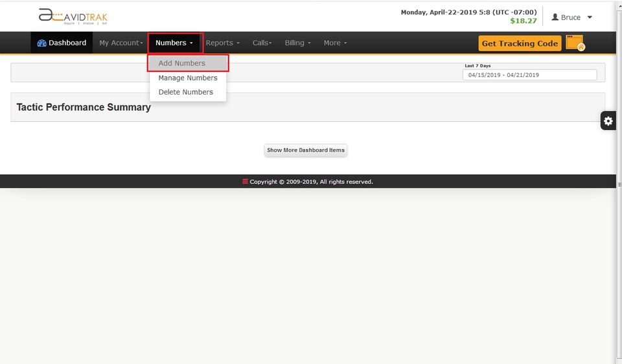Viewport: 622px width, 364px height.
Task: Open the settings gear panel
Action: coord(608,120)
